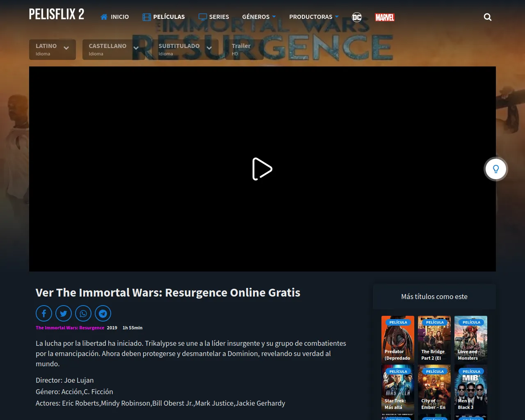Viewport: 525px width, 420px height.
Task: Share via WhatsApp
Action: click(83, 313)
